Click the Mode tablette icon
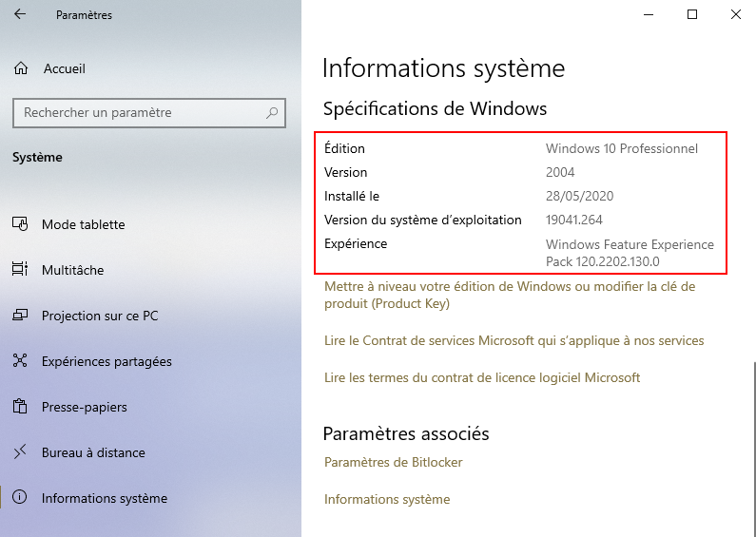Screen dimensions: 756x537 point(20,224)
